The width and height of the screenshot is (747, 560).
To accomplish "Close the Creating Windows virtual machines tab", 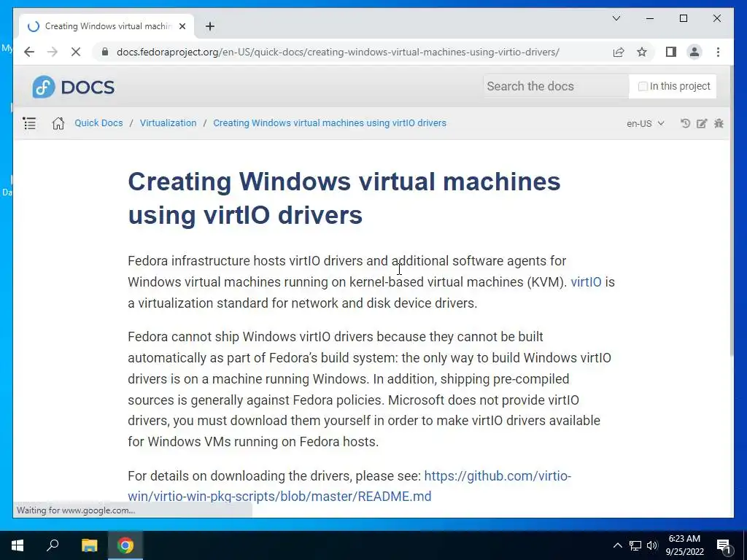I will coord(182,26).
